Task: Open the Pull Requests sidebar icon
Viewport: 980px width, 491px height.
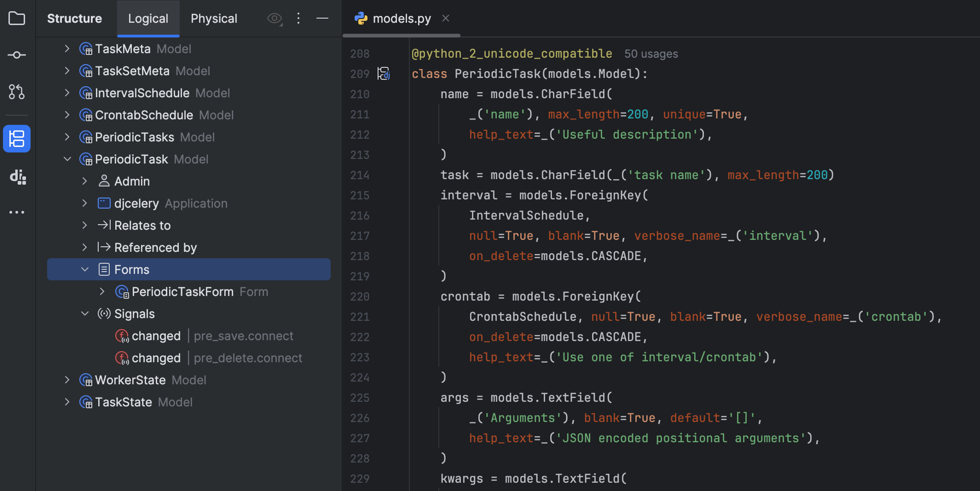Action: coord(17,91)
